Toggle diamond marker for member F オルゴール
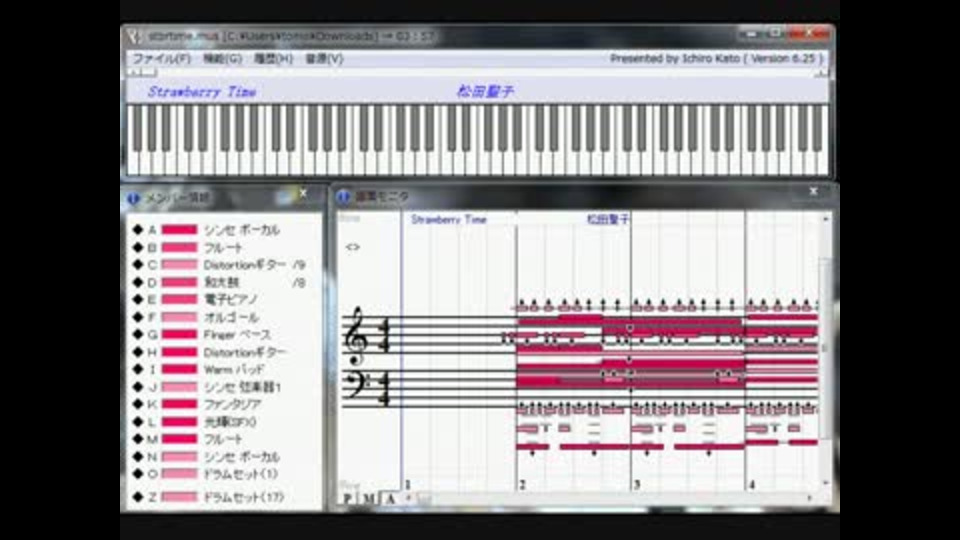 (x=138, y=317)
